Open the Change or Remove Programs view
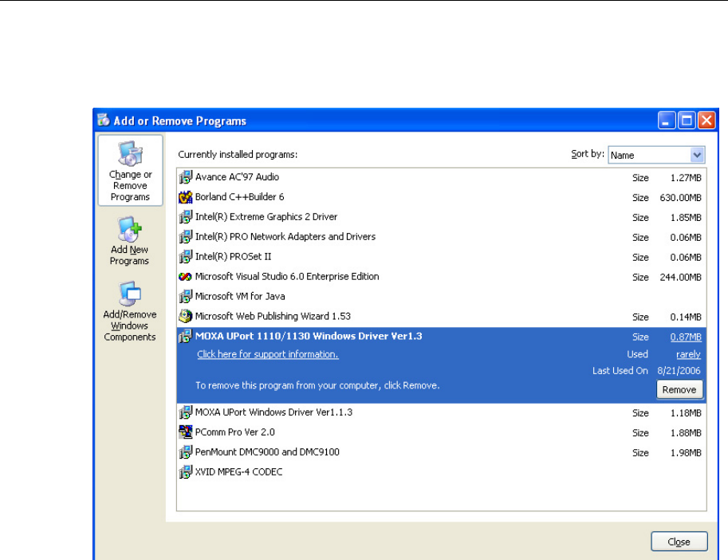Image resolution: width=728 pixels, height=560 pixels. (x=130, y=171)
